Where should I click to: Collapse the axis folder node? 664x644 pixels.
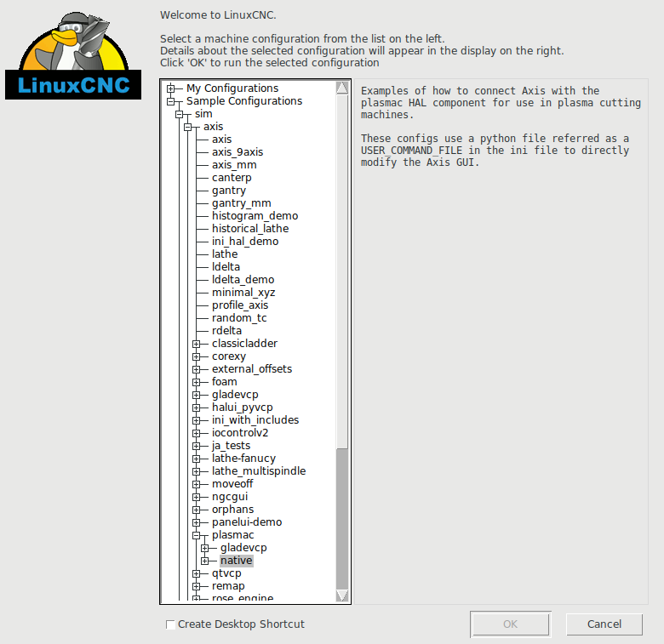coord(187,127)
